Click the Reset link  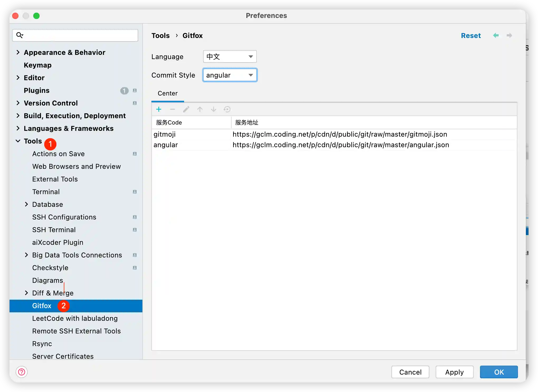pyautogui.click(x=471, y=36)
